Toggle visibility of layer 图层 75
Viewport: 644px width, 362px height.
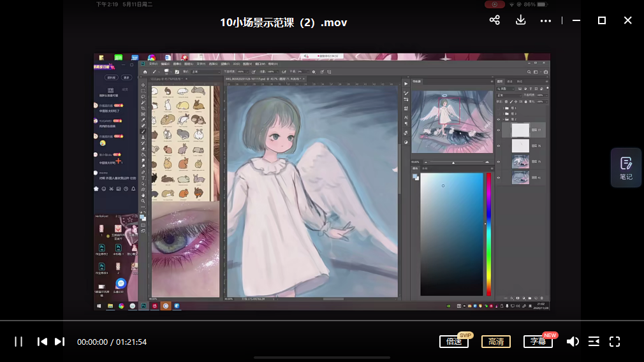(x=499, y=162)
